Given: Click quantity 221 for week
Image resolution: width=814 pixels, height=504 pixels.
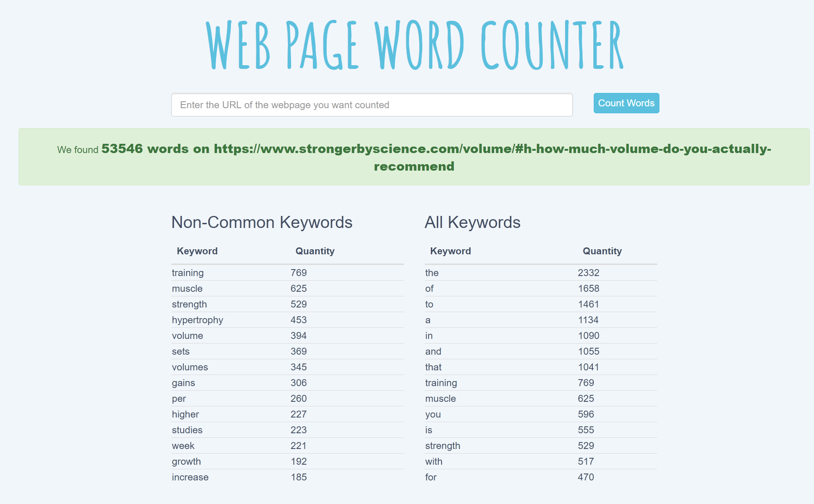Looking at the screenshot, I should pyautogui.click(x=298, y=446).
